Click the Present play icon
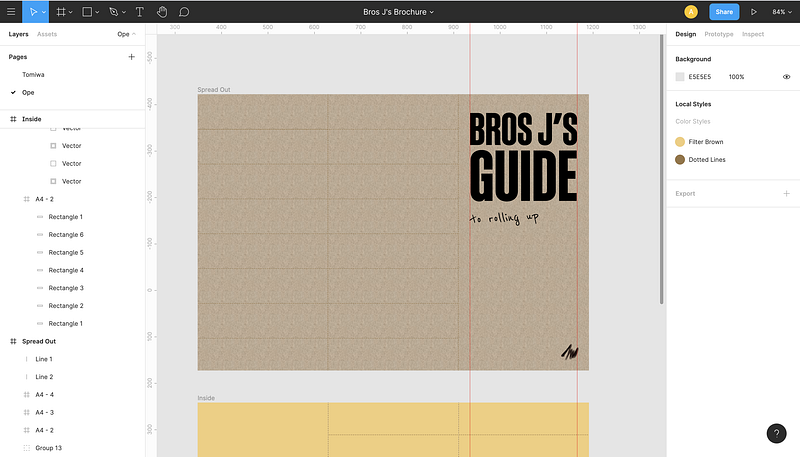Screen dimensions: 800x457 point(755,12)
